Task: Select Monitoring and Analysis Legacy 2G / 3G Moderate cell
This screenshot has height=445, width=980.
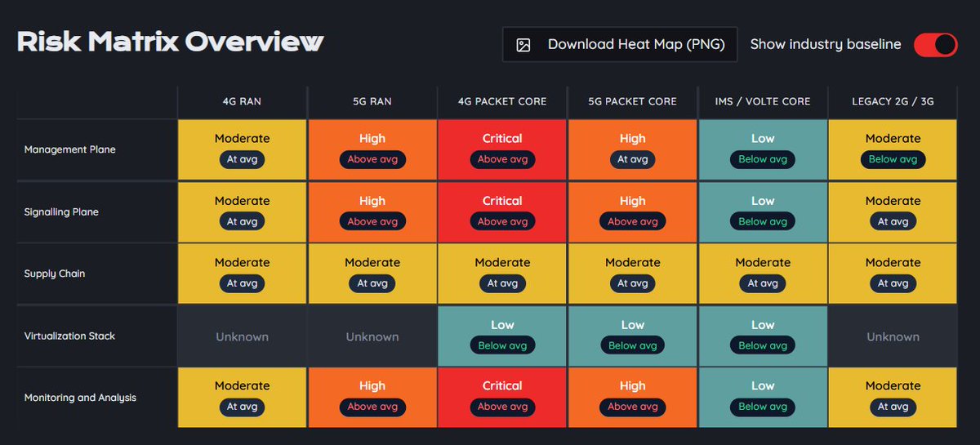Action: click(x=893, y=398)
